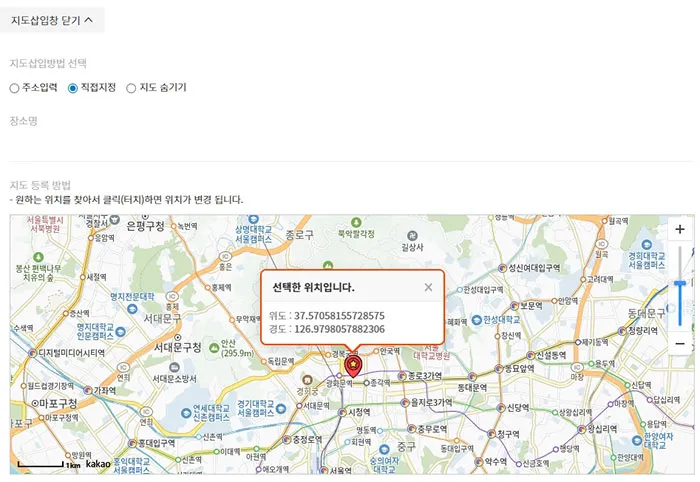Viewport: 700px width, 482px height.
Task: Click the 약수역 station icon
Action: click(x=479, y=462)
